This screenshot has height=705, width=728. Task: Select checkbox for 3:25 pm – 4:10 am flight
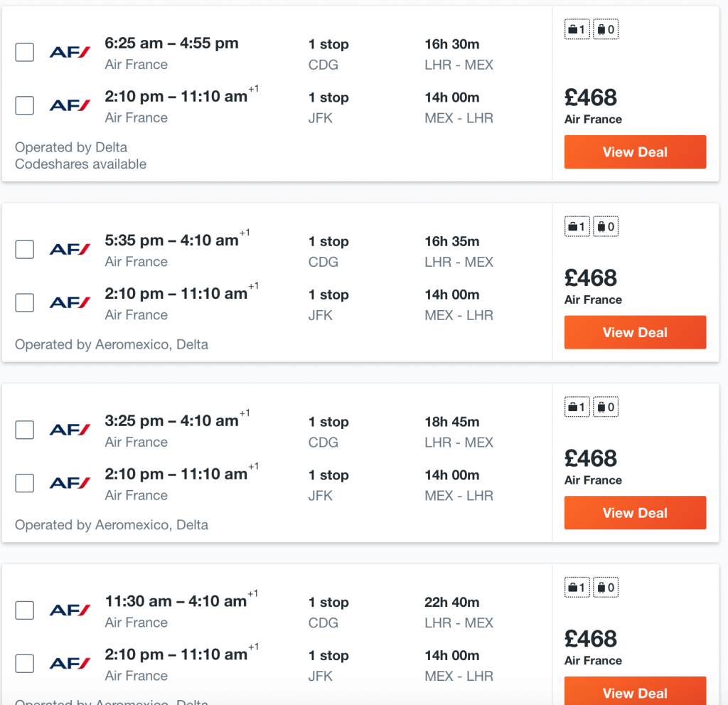[25, 430]
